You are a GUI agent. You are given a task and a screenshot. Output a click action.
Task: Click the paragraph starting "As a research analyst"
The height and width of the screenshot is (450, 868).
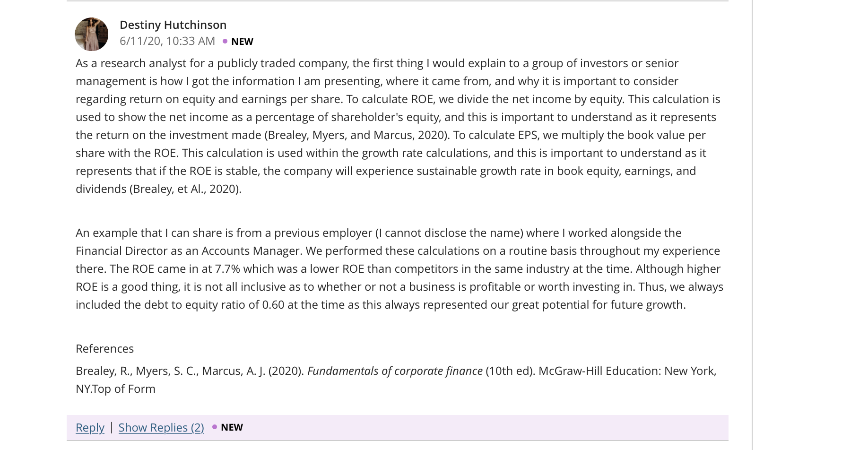(397, 126)
